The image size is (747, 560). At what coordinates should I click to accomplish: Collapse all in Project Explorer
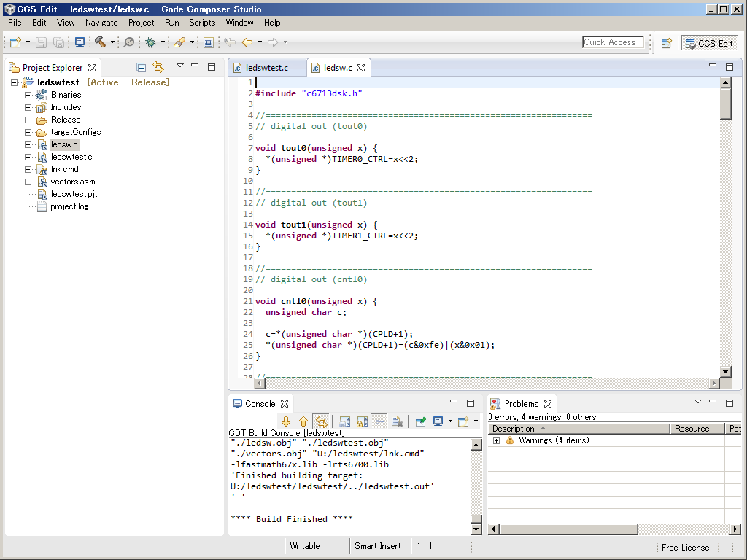pyautogui.click(x=141, y=67)
